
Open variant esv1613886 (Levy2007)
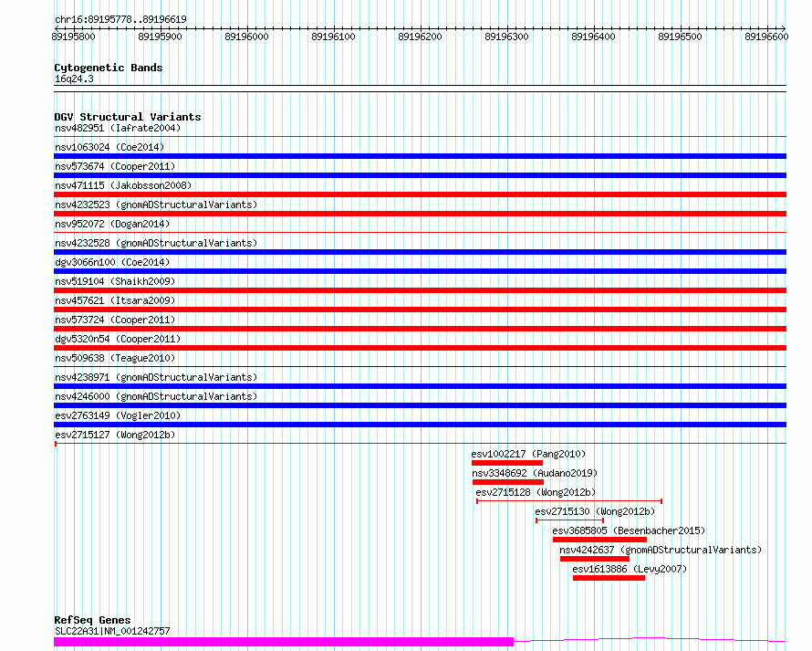(x=630, y=569)
